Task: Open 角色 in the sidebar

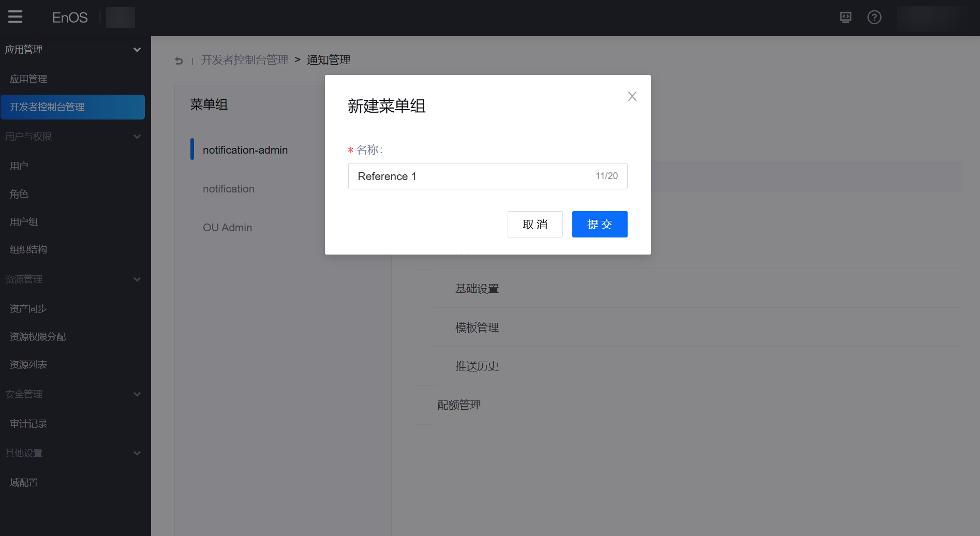Action: [x=19, y=193]
